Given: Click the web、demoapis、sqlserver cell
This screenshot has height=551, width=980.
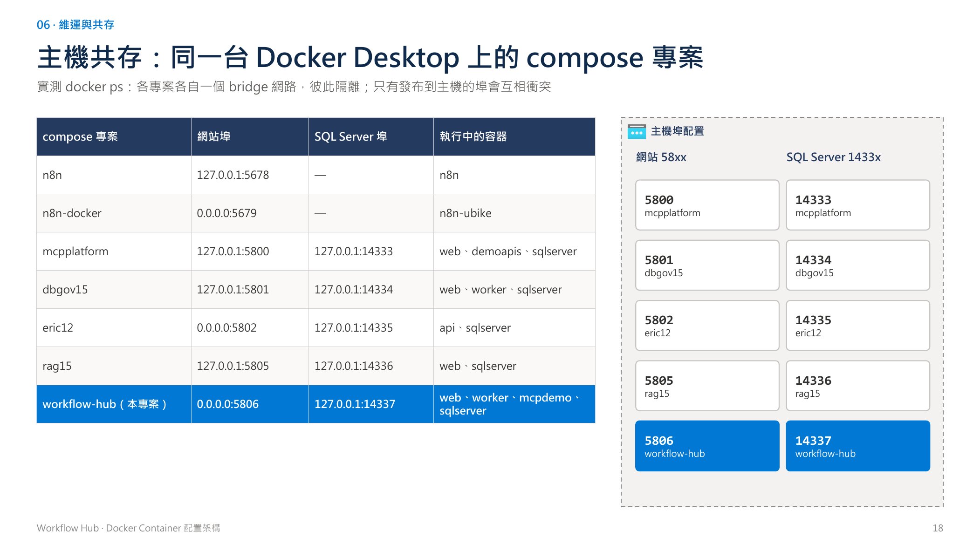Looking at the screenshot, I should [x=514, y=252].
